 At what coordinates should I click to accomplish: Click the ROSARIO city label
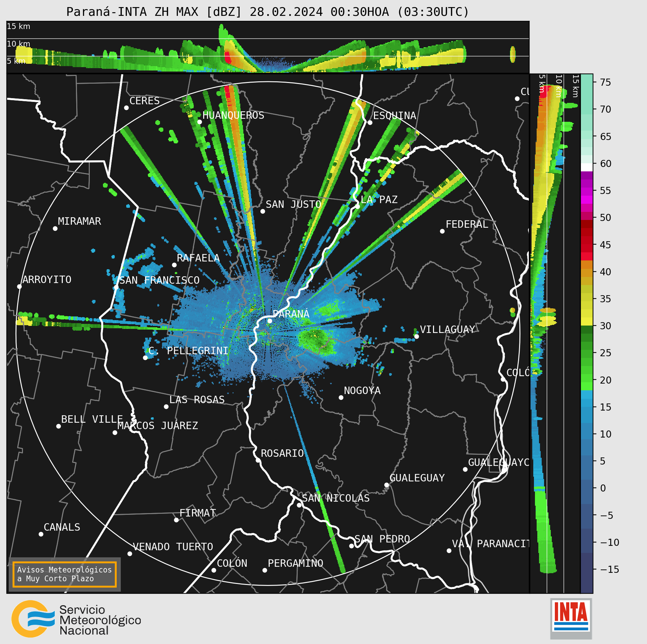(x=282, y=453)
